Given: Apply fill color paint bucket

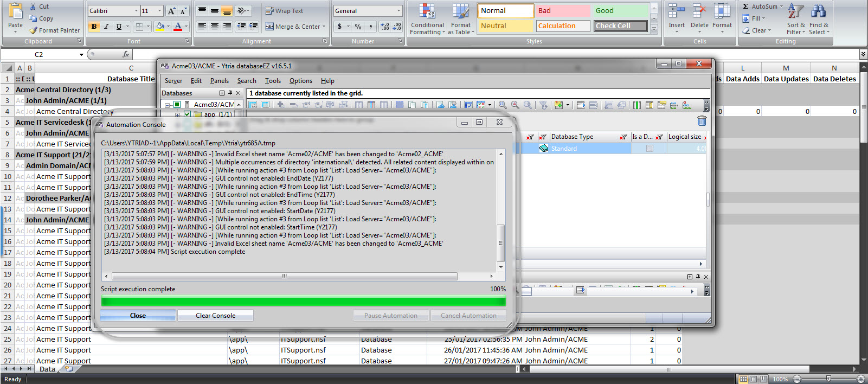Looking at the screenshot, I should pos(160,26).
